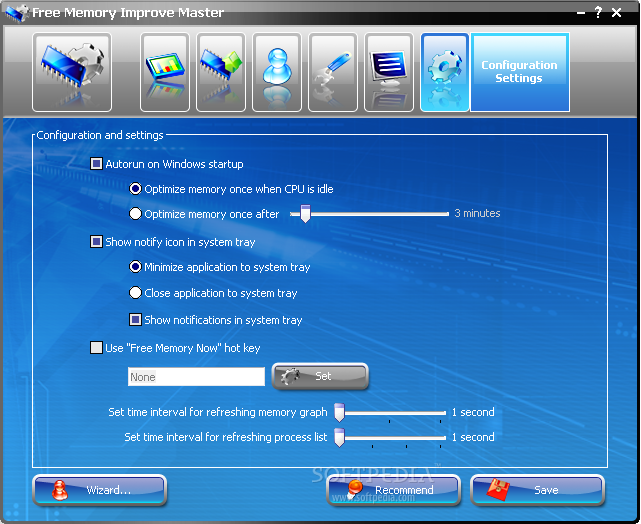This screenshot has width=641, height=524.
Task: Select Optimize memory once when CPU is idle
Action: (135, 189)
